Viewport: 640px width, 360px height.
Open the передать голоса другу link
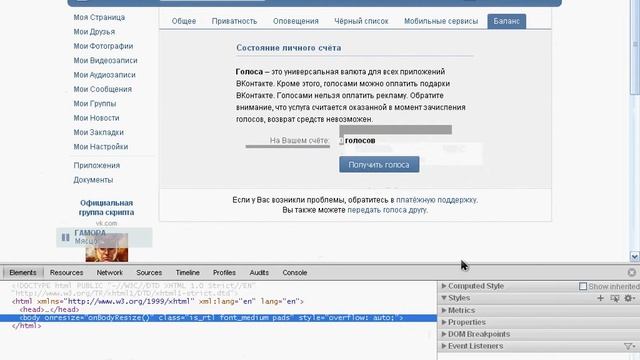point(387,210)
